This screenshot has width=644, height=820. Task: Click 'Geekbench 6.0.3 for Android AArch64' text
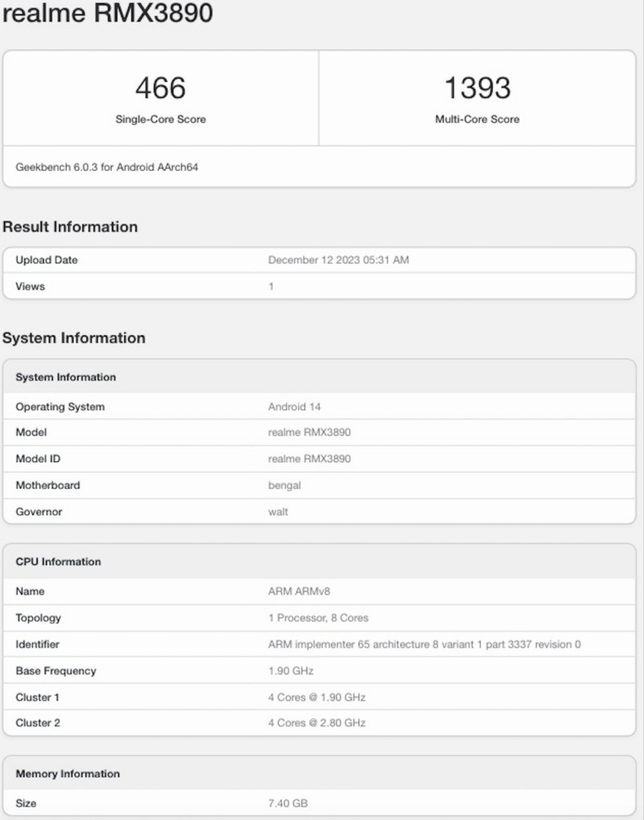click(x=107, y=167)
